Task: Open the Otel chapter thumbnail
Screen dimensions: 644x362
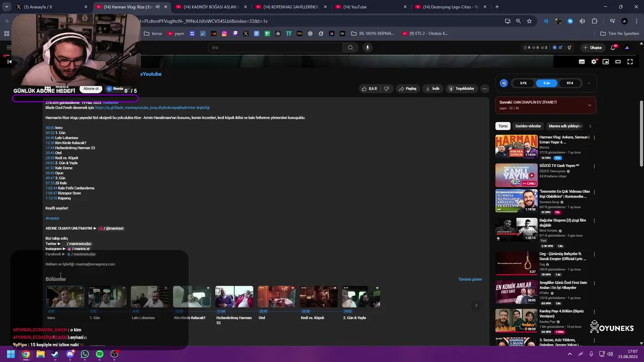Action: coord(276,297)
